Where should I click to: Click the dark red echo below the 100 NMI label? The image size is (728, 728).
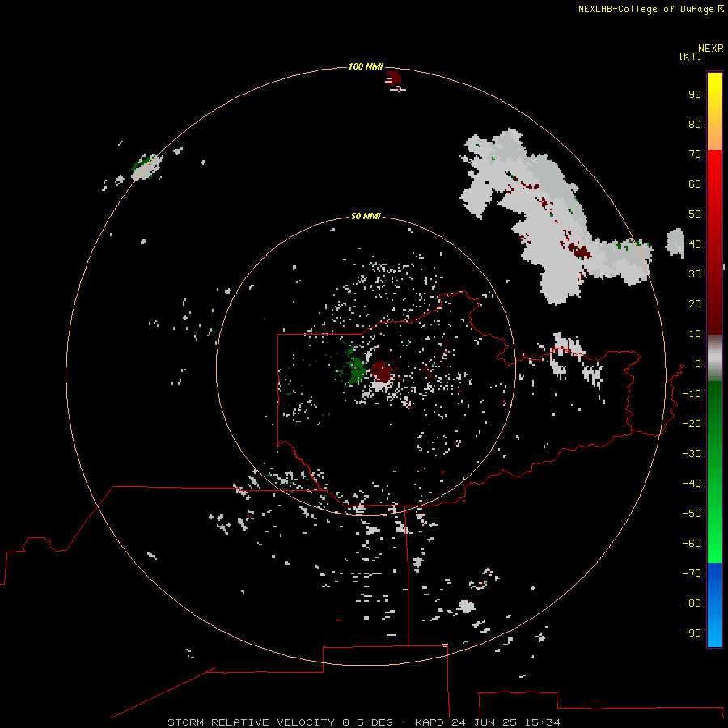(393, 78)
